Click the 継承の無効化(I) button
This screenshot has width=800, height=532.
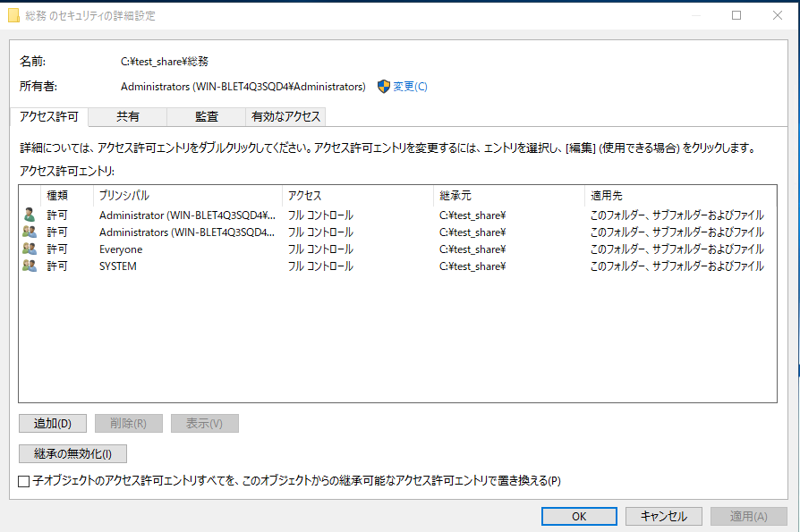pos(73,453)
